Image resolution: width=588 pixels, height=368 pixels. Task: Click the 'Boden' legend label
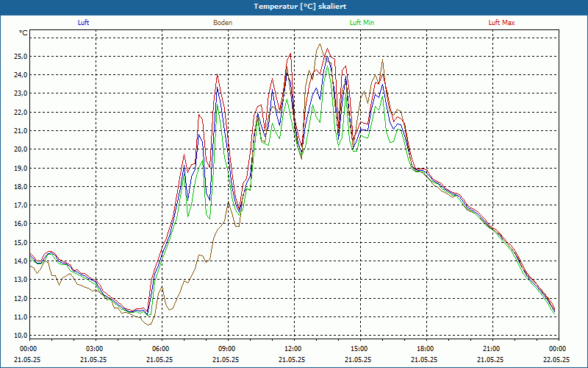pos(223,23)
